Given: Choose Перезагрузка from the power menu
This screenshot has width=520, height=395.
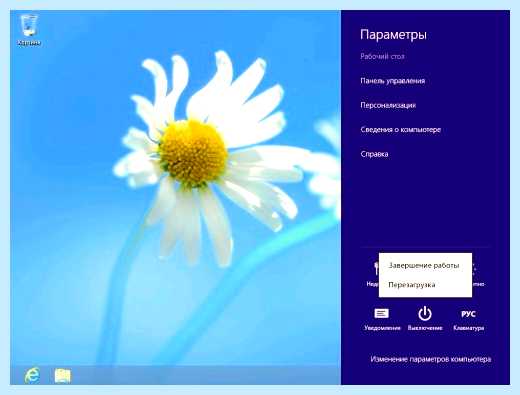Looking at the screenshot, I should coord(412,285).
